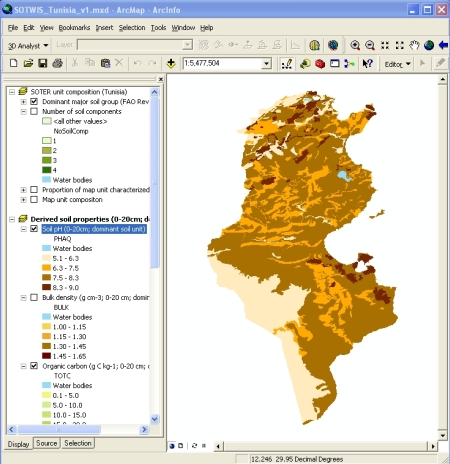Go back to previous extent
450x464 pixels.
click(443, 45)
